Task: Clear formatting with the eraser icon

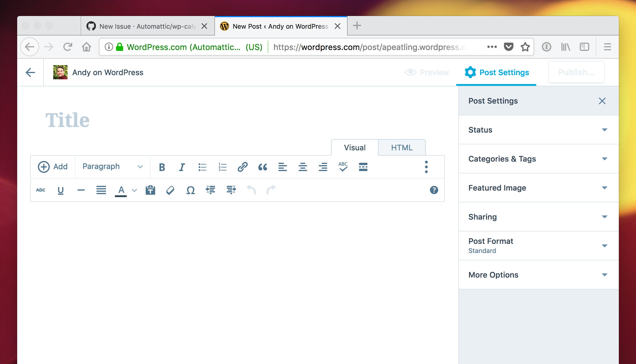Action: tap(170, 190)
